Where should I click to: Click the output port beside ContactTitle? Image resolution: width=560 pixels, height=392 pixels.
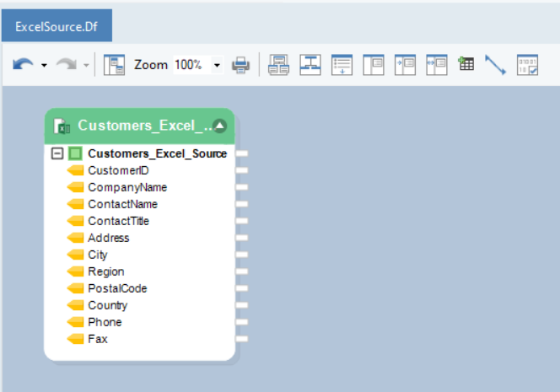242,221
